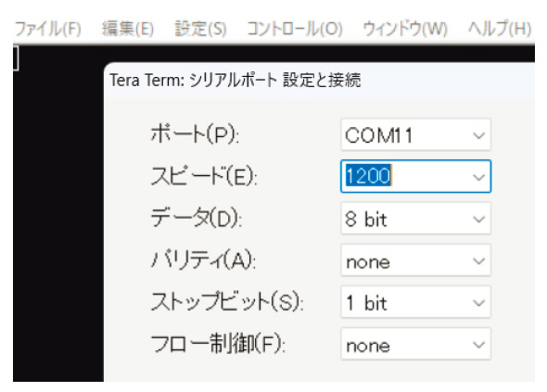Select the 8 bit data combo box

click(x=415, y=219)
